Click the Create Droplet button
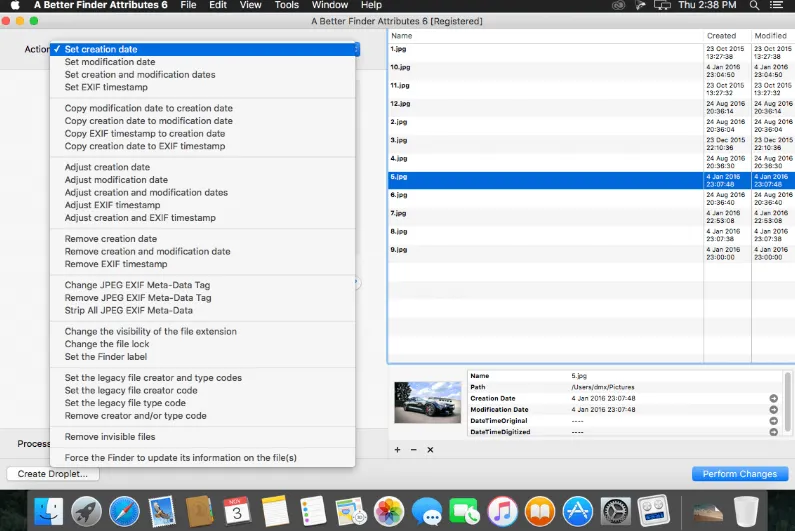 [53, 474]
